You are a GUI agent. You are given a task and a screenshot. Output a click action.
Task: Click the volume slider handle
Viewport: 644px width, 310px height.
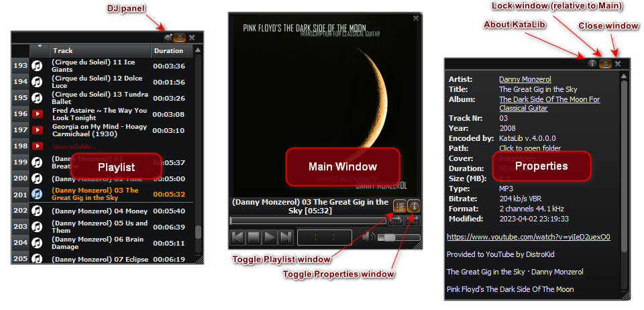(389, 238)
